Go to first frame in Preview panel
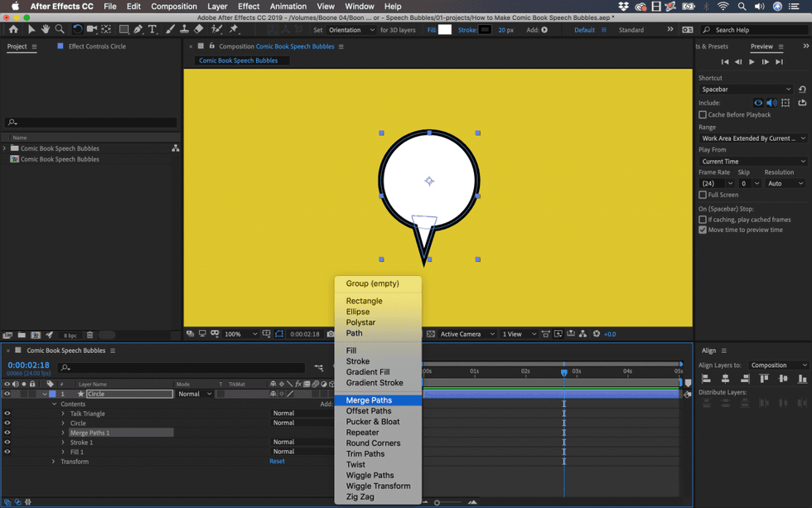812x508 pixels. pos(724,61)
